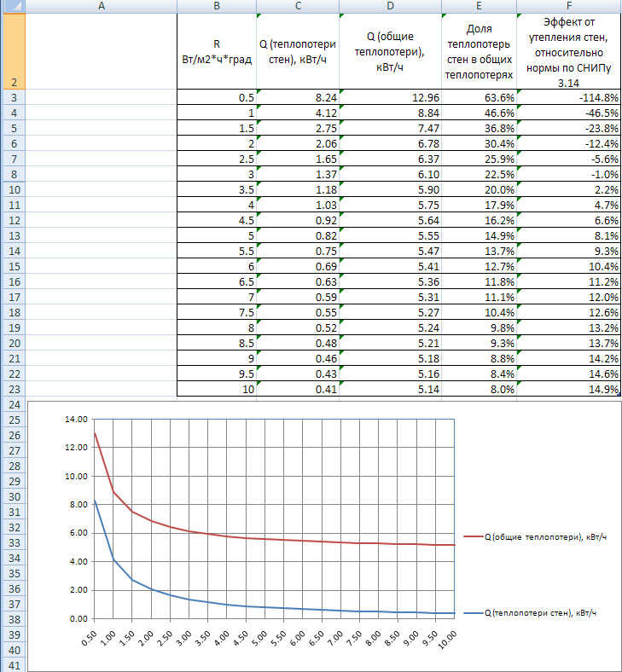The height and width of the screenshot is (672, 622).
Task: Select column B header
Action: pyautogui.click(x=217, y=6)
